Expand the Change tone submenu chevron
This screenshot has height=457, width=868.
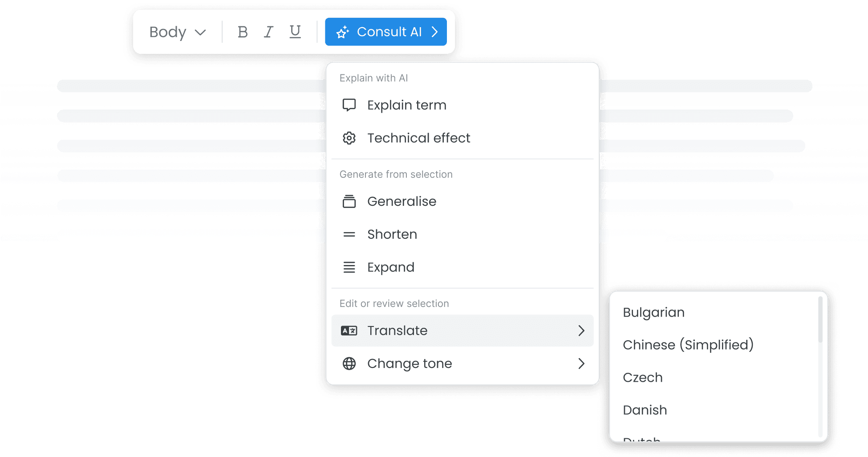point(581,363)
